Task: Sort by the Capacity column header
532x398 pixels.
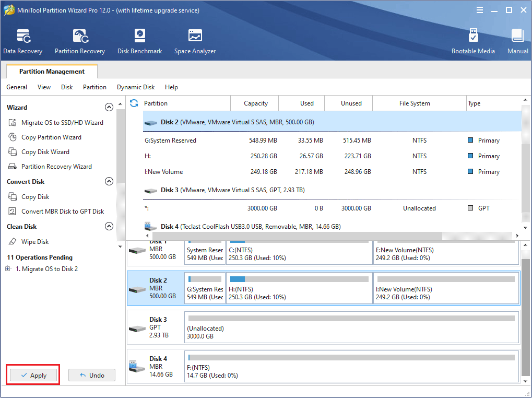Action: (x=255, y=103)
